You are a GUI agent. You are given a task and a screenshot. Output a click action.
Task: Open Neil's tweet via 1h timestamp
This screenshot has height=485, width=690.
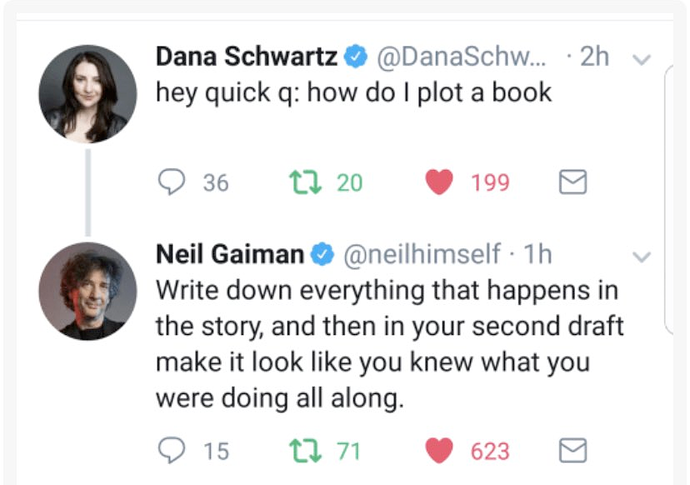coord(538,255)
